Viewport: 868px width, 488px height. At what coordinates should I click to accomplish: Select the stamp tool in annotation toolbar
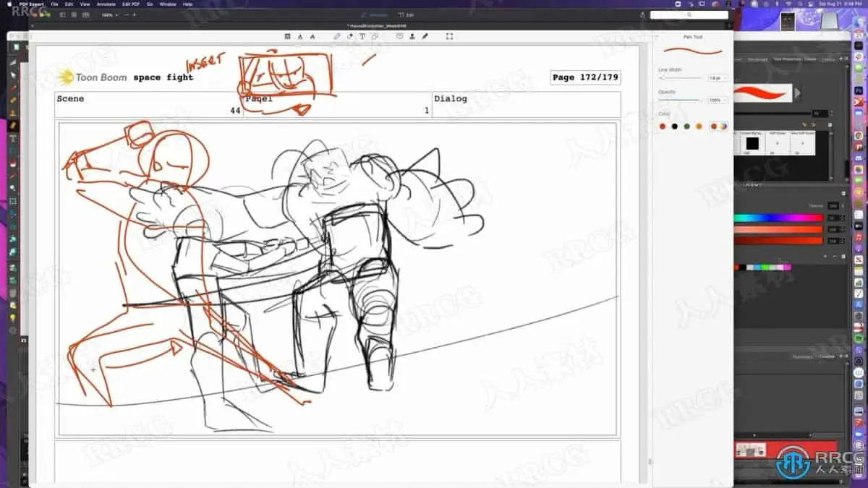(412, 36)
